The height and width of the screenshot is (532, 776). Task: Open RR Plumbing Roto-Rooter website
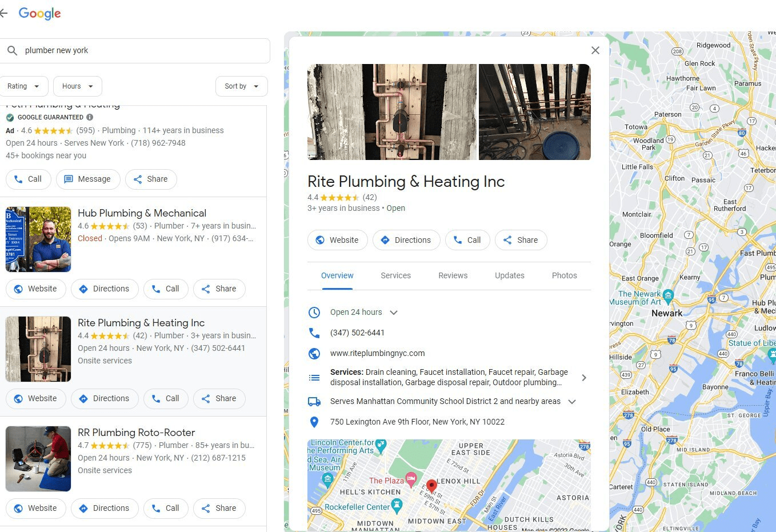click(x=36, y=508)
